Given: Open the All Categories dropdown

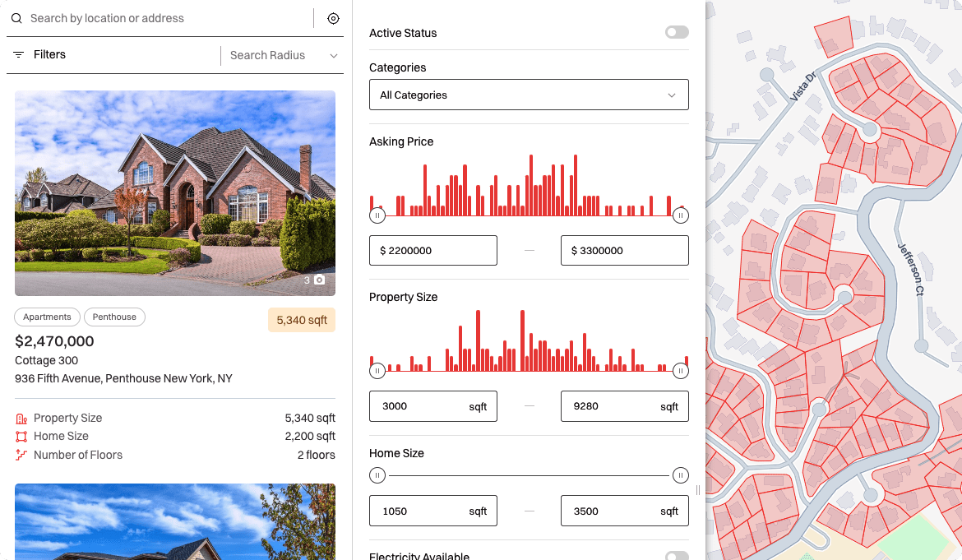Looking at the screenshot, I should [x=529, y=95].
